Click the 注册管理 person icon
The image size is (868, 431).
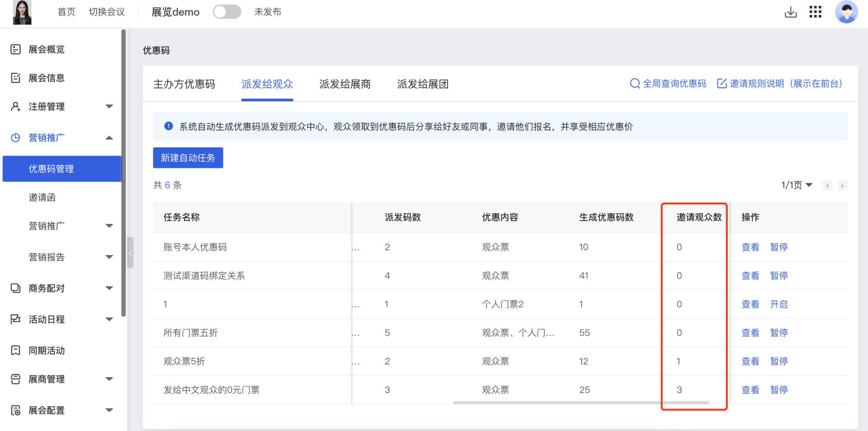pos(16,106)
